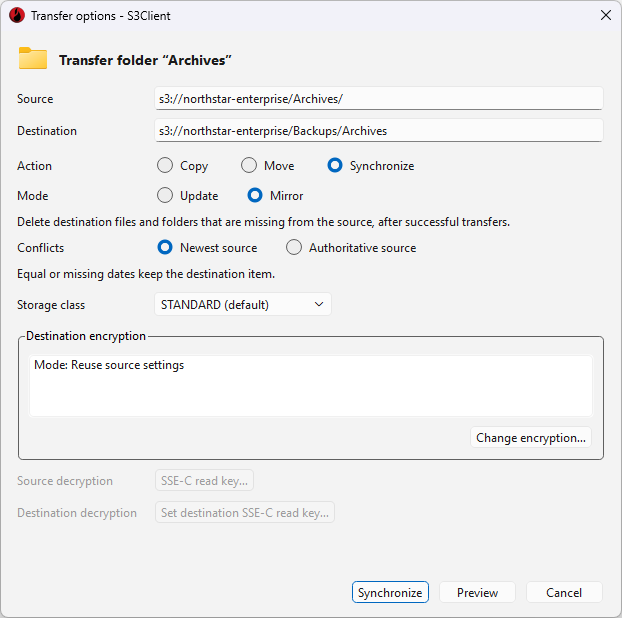This screenshot has width=622, height=618.
Task: Click the Destination path field
Action: tap(379, 131)
